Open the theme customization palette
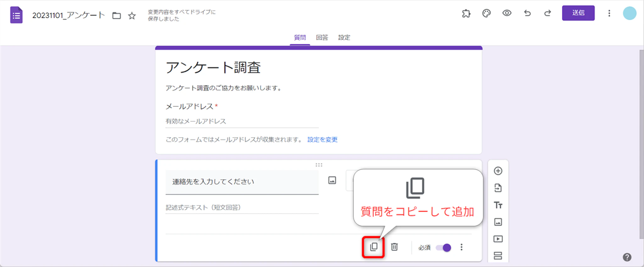The image size is (644, 267). [x=486, y=13]
